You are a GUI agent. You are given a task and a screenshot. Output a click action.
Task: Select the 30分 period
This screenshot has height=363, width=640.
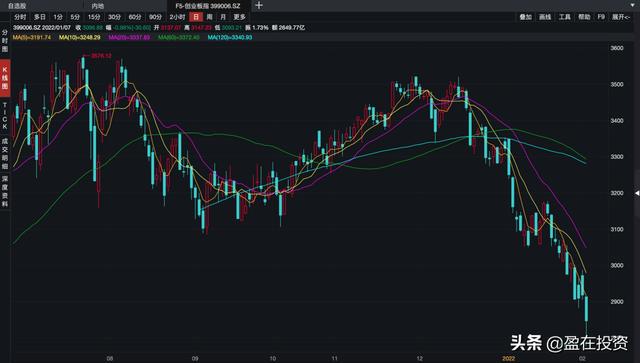coord(114,17)
